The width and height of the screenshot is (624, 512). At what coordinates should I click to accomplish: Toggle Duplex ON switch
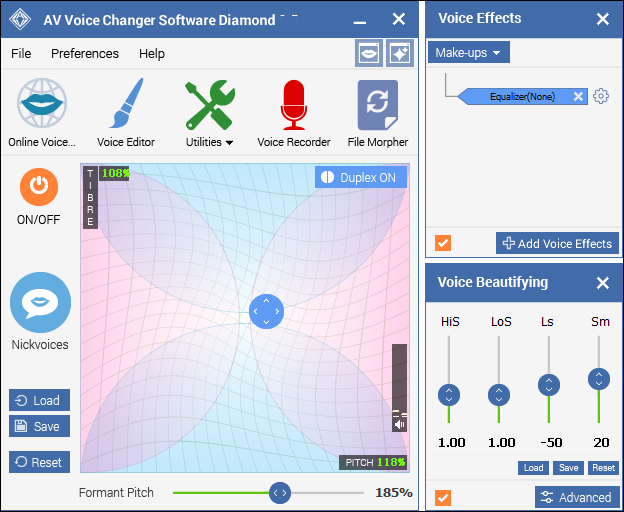(361, 177)
